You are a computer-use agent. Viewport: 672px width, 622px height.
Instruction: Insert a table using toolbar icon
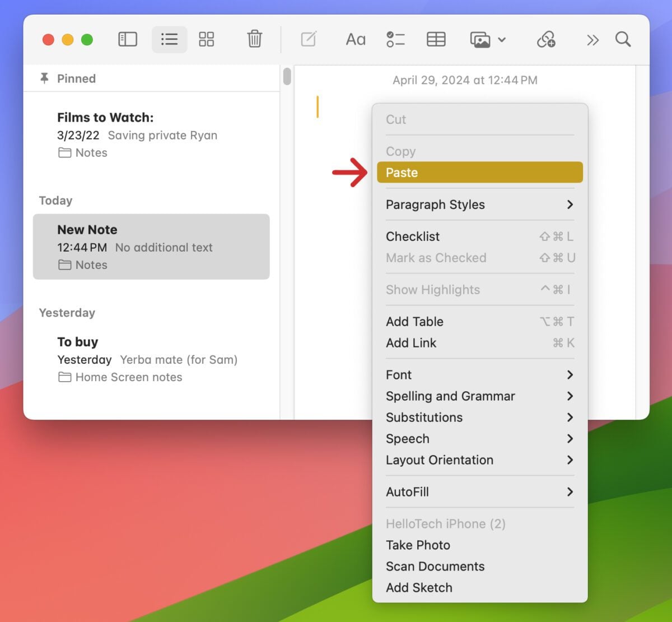[x=436, y=39]
